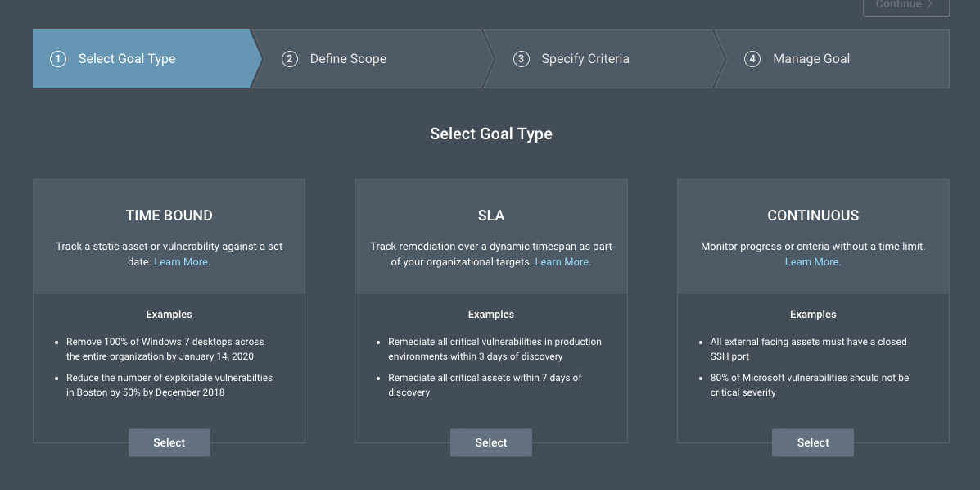Viewport: 980px width, 490px height.
Task: Click the TIME BOUND card heading
Action: 169,216
